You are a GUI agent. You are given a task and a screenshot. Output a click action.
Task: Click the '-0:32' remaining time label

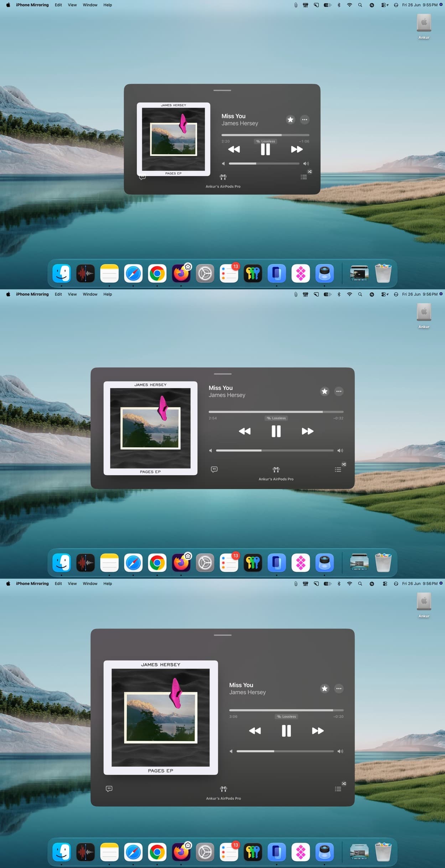pyautogui.click(x=338, y=418)
